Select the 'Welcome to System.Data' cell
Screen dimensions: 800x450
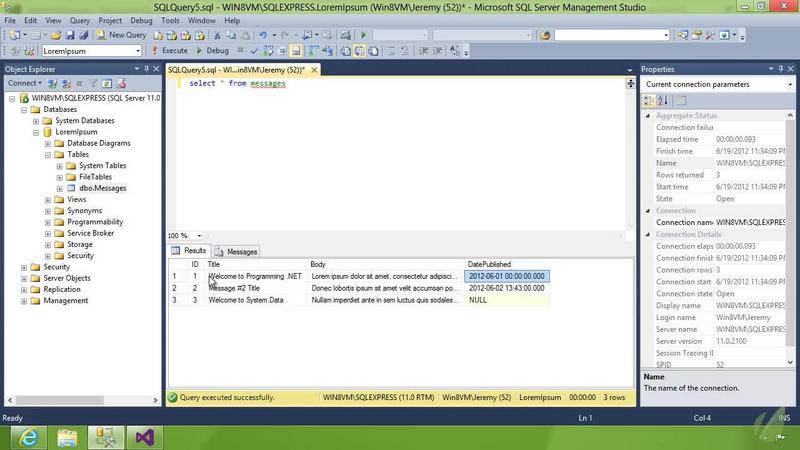257,300
